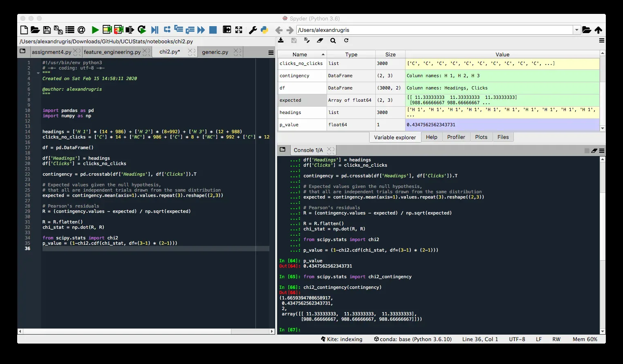The image size is (623, 364).
Task: Re-run the last script
Action: 142,29
